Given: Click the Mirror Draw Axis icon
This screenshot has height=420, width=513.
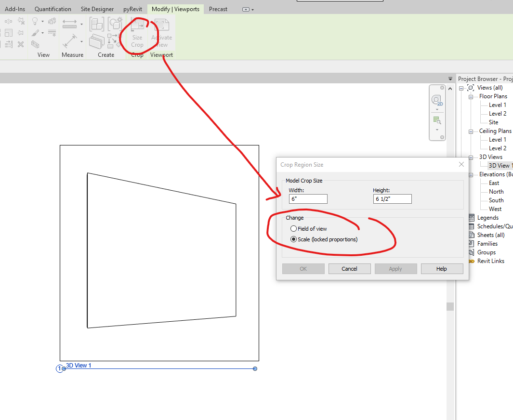Looking at the screenshot, I should pos(9,22).
